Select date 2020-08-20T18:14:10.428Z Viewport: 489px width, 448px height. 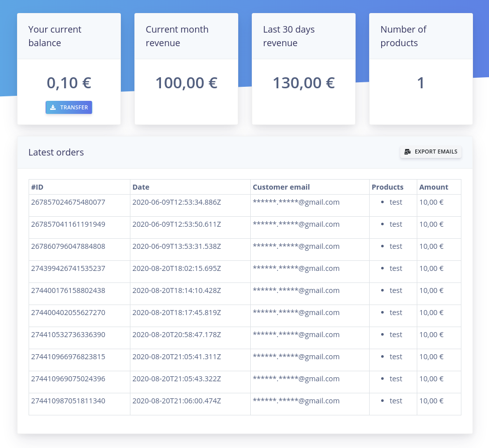(x=177, y=291)
